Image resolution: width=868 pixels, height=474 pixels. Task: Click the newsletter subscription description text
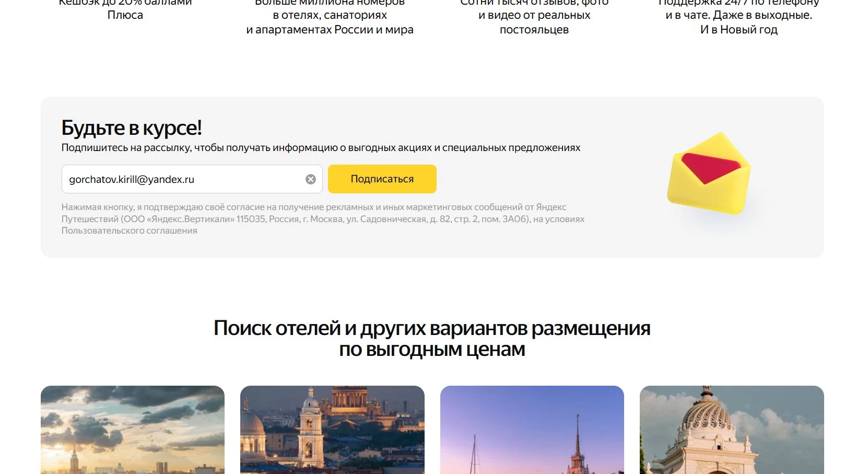click(x=321, y=147)
